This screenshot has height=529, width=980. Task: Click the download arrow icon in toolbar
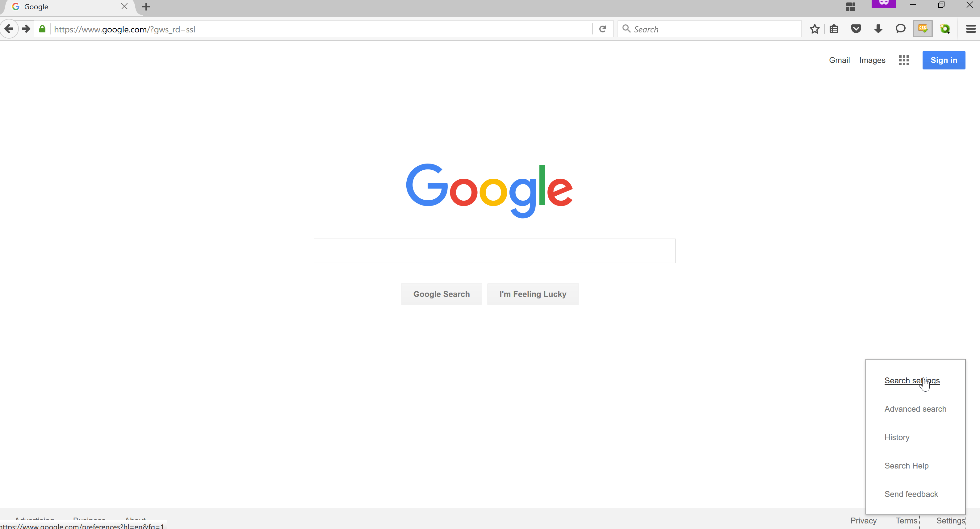(878, 29)
